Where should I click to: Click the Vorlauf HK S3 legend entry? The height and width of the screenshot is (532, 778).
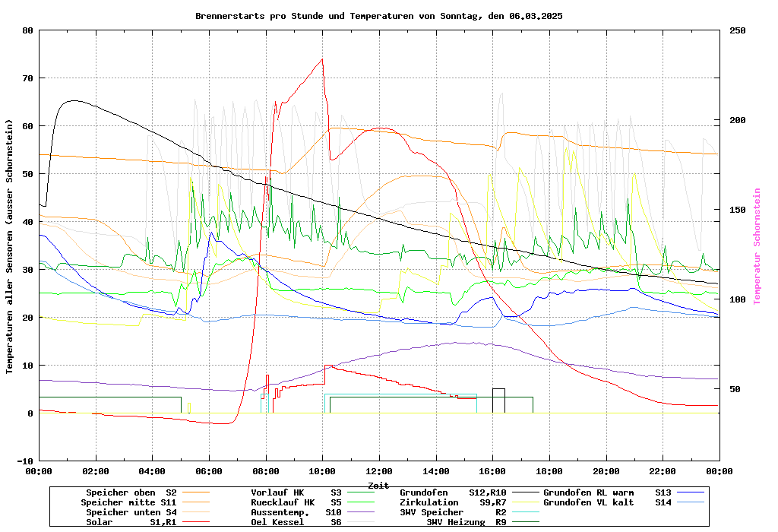point(296,492)
